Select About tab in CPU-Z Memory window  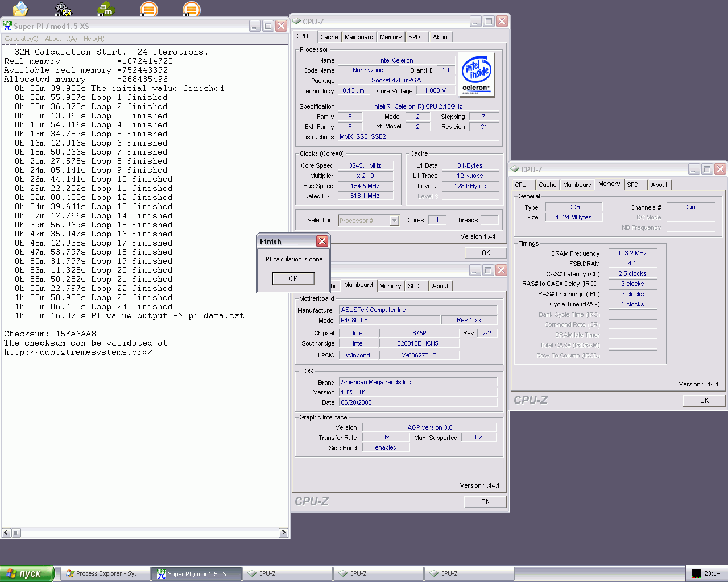click(x=659, y=185)
